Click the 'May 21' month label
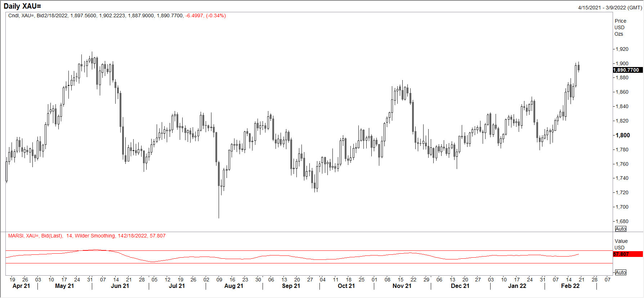This screenshot has width=644, height=298. (x=64, y=286)
